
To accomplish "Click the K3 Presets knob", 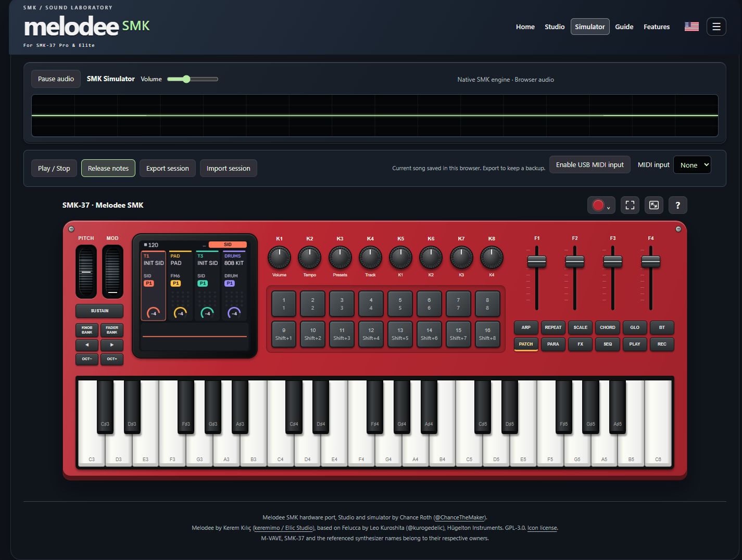I will pos(340,258).
